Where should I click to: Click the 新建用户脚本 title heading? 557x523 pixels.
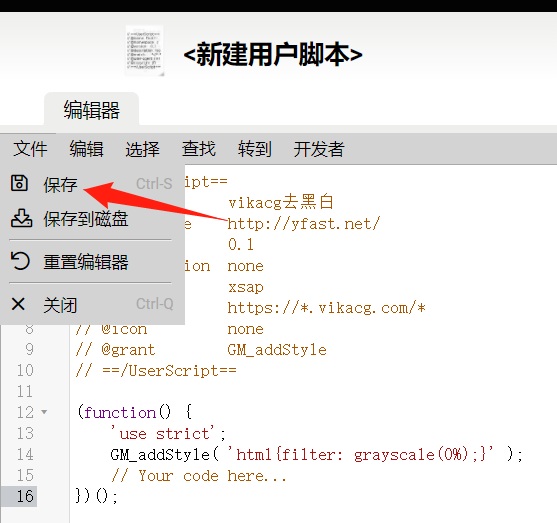pyautogui.click(x=273, y=54)
